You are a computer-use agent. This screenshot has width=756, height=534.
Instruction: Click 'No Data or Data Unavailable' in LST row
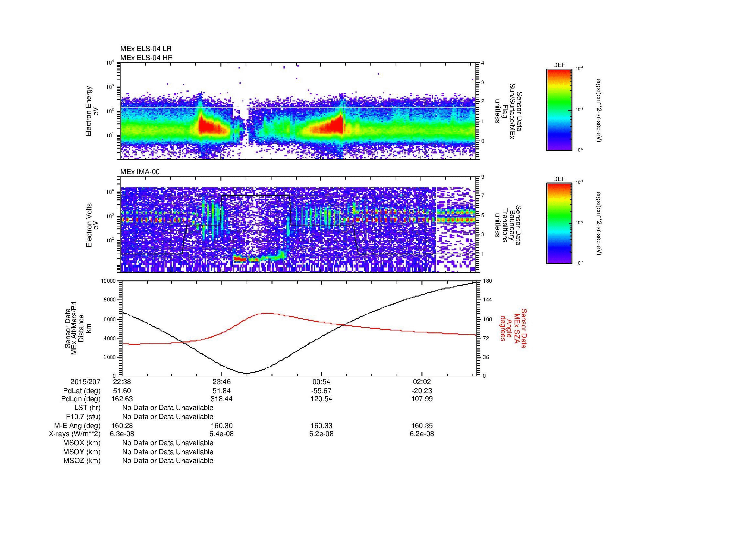168,408
